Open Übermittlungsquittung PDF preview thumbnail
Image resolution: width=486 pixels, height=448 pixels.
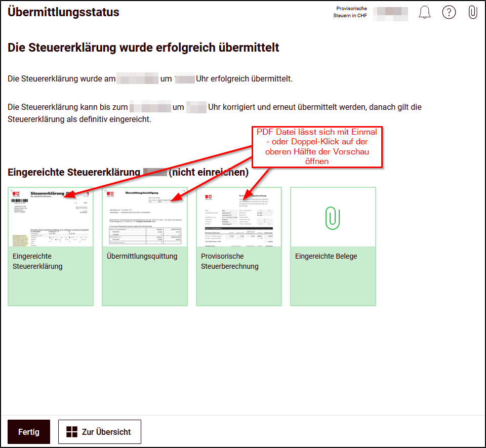click(x=145, y=217)
